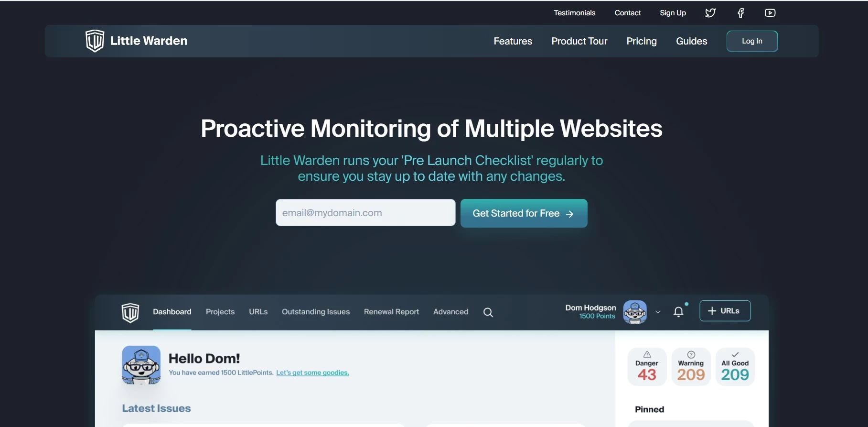
Task: Click the Latest Issues heading
Action: click(156, 408)
